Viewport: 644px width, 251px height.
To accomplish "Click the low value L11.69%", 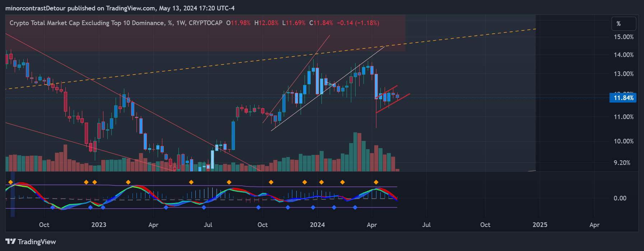I will pyautogui.click(x=294, y=23).
